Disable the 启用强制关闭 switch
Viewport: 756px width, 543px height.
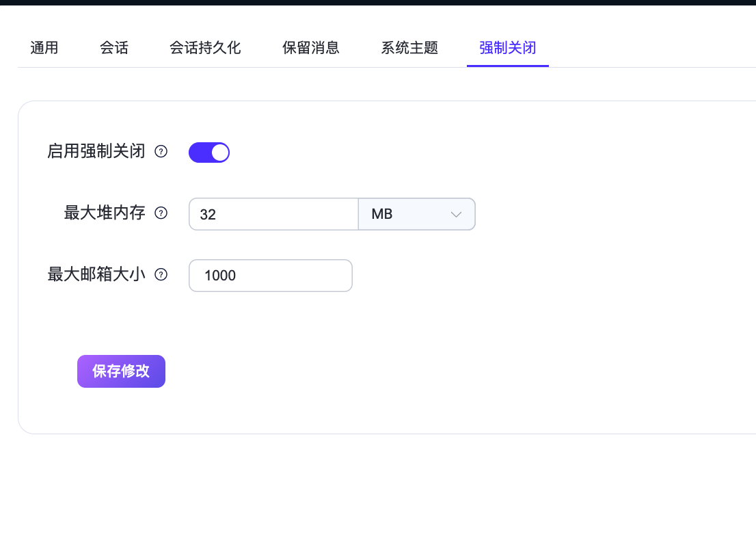coord(209,153)
